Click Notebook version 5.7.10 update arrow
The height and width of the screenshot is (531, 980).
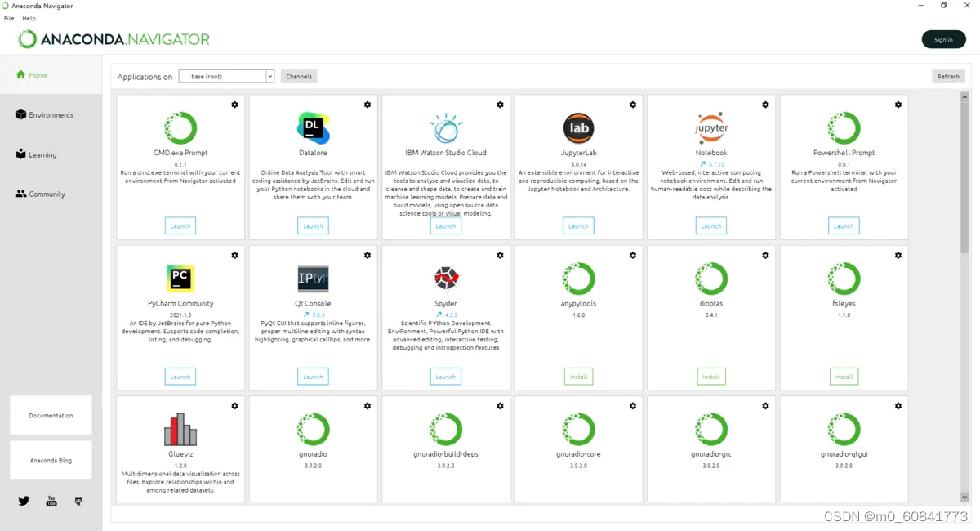[702, 164]
